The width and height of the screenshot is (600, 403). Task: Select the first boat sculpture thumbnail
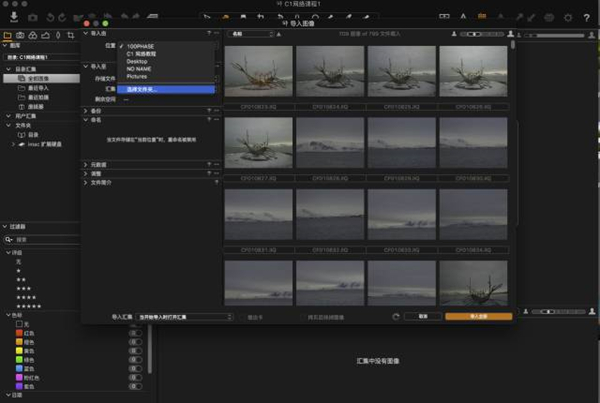(x=259, y=72)
